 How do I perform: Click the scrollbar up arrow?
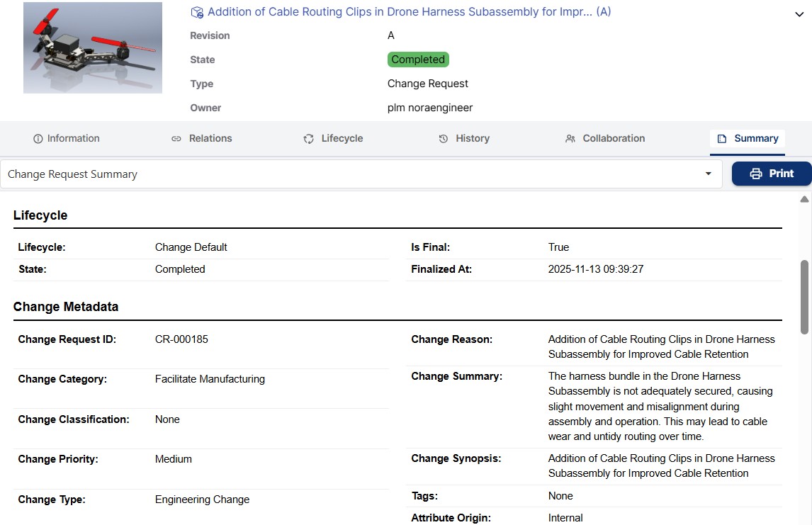(804, 199)
